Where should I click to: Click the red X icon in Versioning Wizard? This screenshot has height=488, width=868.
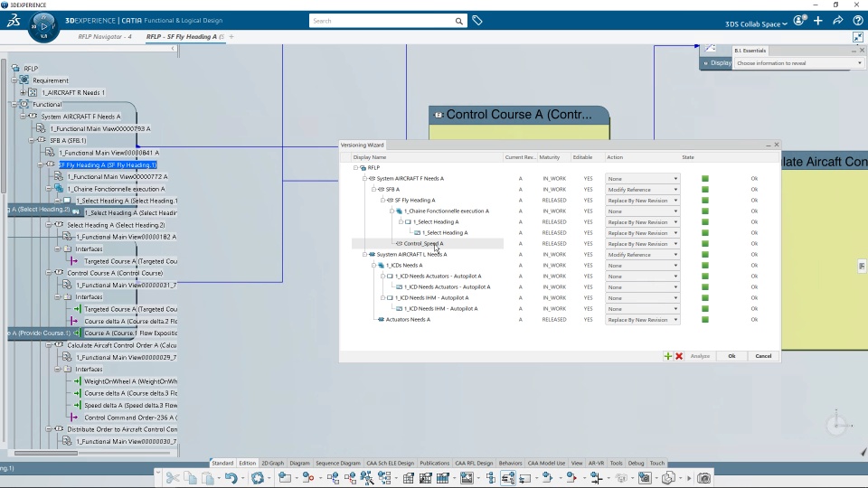[x=679, y=356]
